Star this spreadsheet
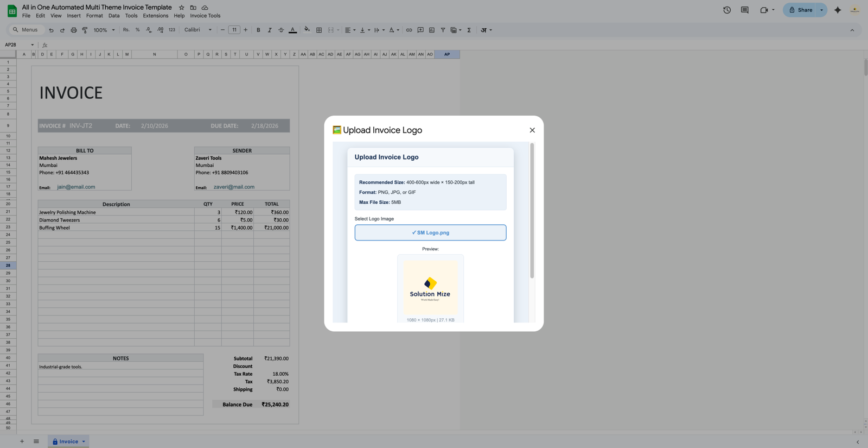This screenshot has width=868, height=448. (x=182, y=8)
